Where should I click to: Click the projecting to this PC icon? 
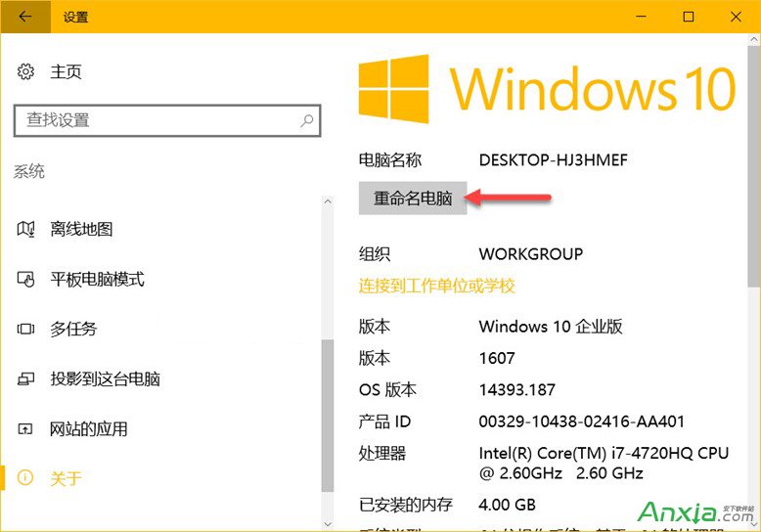click(x=25, y=378)
